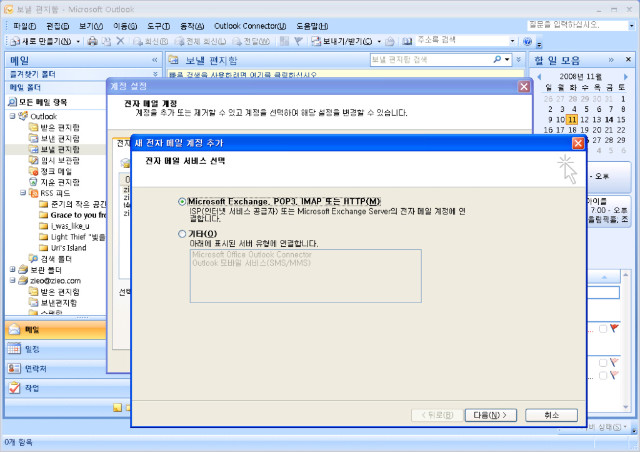Open the Outlook Connector(U) menu
The width and height of the screenshot is (640, 452).
click(250, 26)
